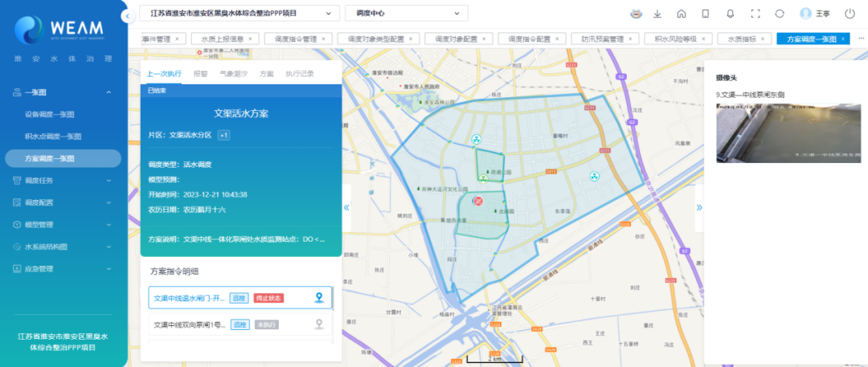This screenshot has width=868, height=367.
Task: Close the 事件管理 page tab
Action: (176, 39)
